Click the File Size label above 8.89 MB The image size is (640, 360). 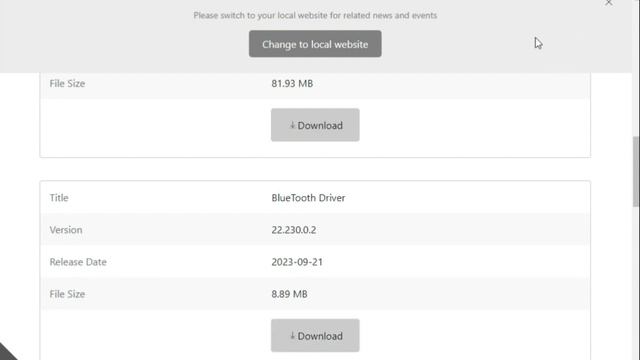coord(67,294)
